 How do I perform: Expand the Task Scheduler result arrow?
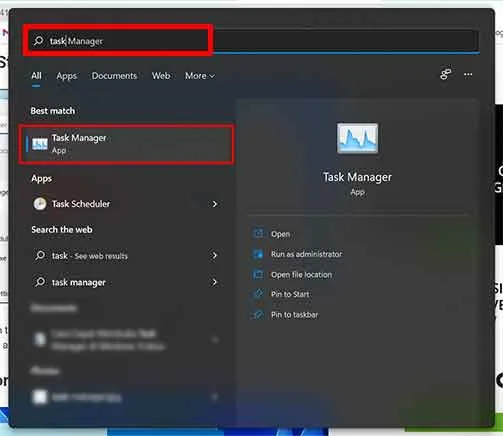pyautogui.click(x=215, y=204)
